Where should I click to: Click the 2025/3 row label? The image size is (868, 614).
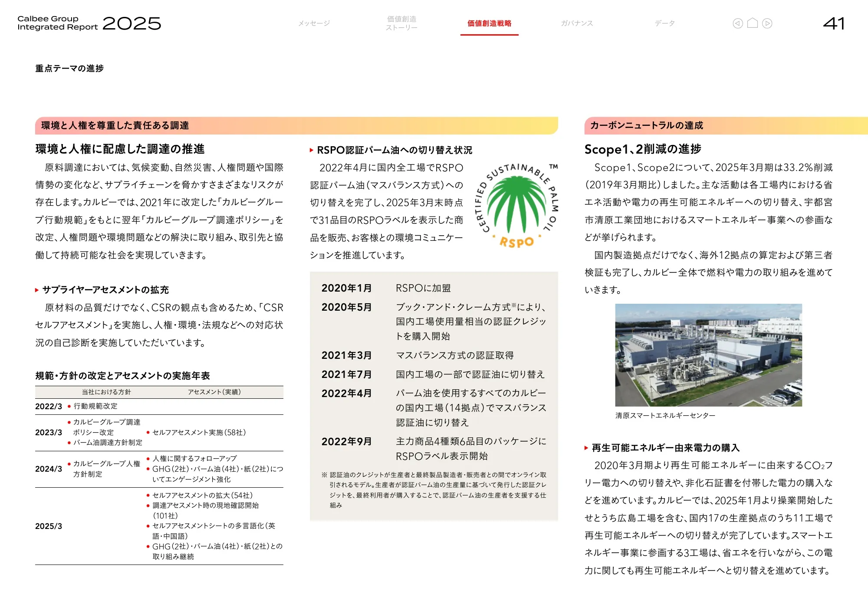tap(49, 526)
